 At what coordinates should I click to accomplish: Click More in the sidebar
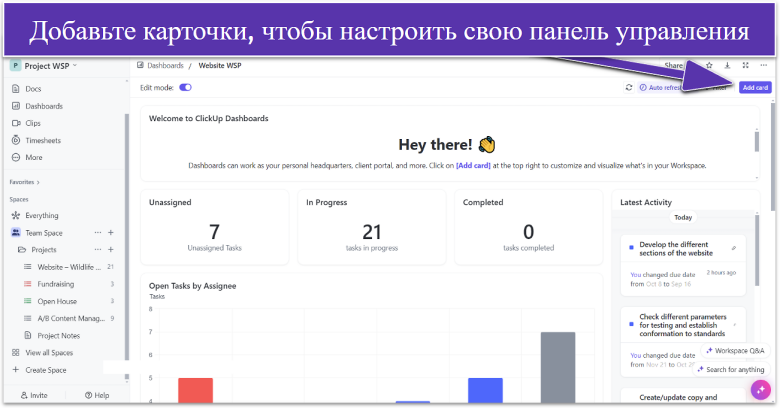pyautogui.click(x=34, y=157)
